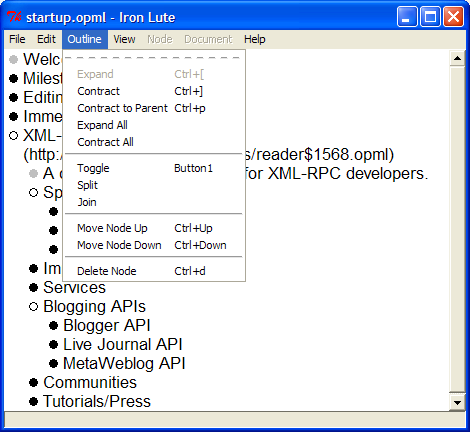Collapse the XML- node via hollow bullet
This screenshot has height=432, width=470.
pos(13,136)
